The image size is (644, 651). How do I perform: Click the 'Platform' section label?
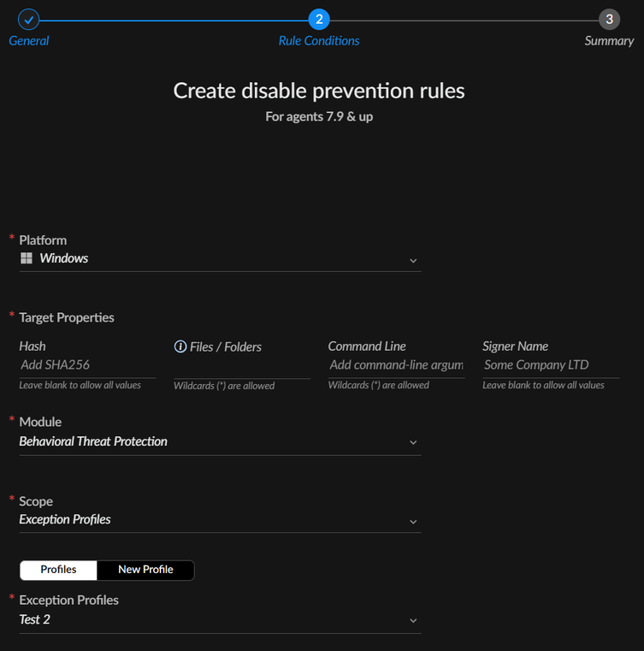click(43, 240)
